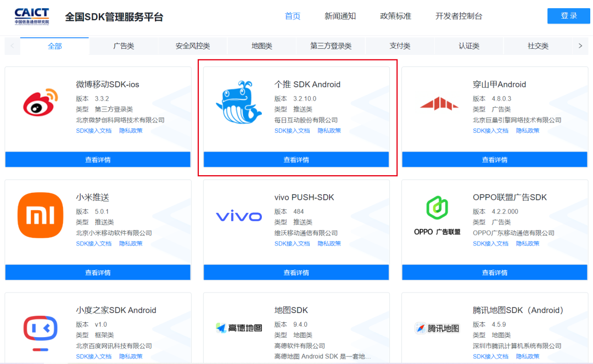The height and width of the screenshot is (364, 593).
Task: Select the 第三方登录类 category tab
Action: (x=331, y=46)
